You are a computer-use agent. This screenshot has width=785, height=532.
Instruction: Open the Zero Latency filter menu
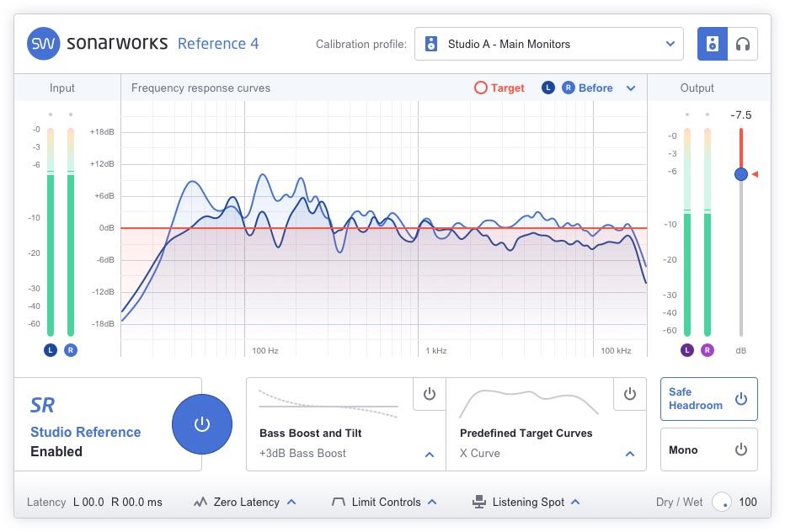[291, 503]
